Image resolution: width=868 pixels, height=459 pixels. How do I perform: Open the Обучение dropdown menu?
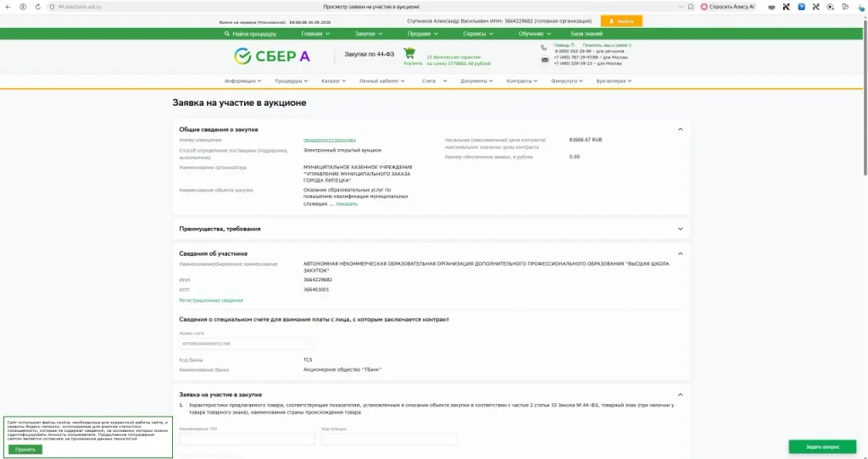click(535, 34)
